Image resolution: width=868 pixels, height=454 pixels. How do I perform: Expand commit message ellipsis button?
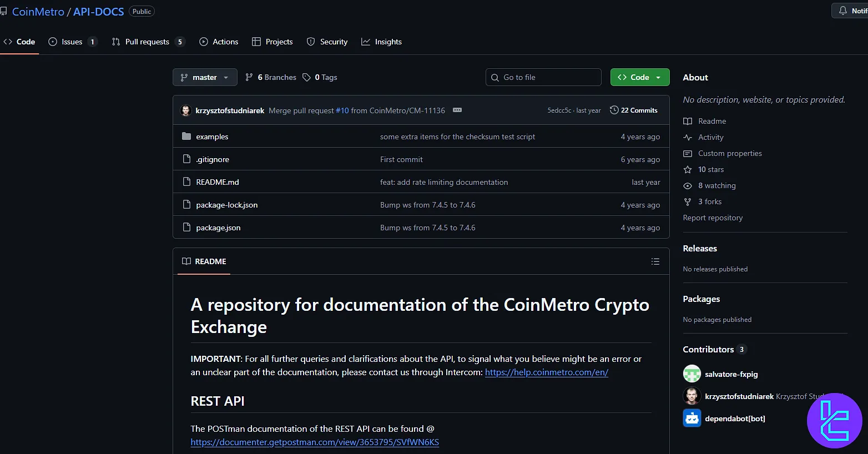click(457, 110)
